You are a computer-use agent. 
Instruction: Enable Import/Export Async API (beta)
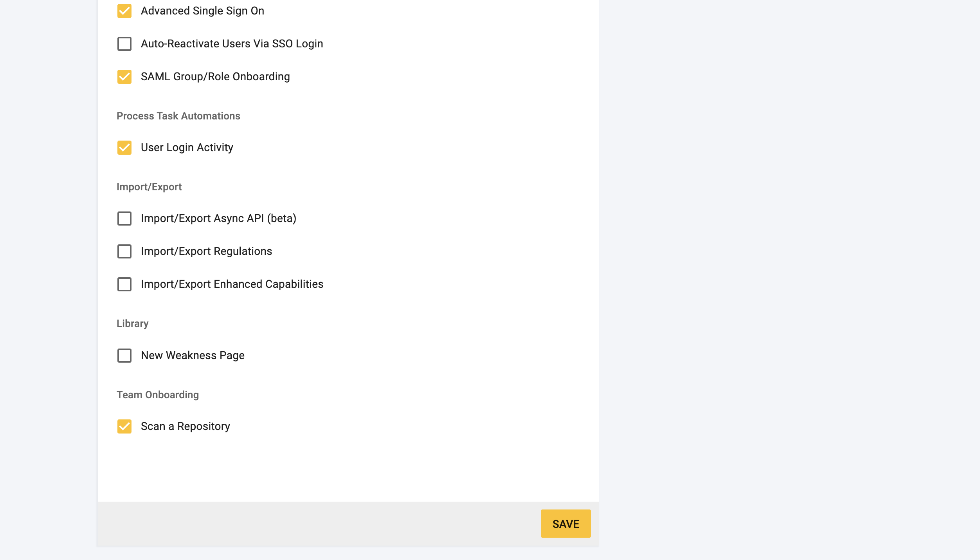coord(124,219)
